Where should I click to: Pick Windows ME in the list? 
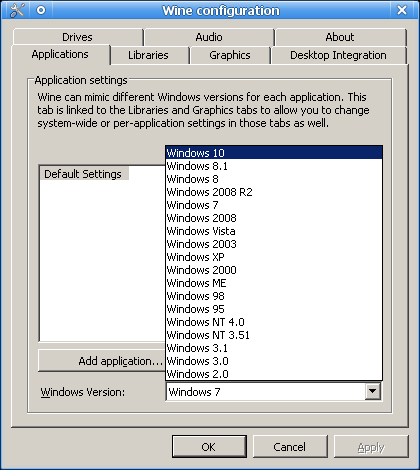274,283
